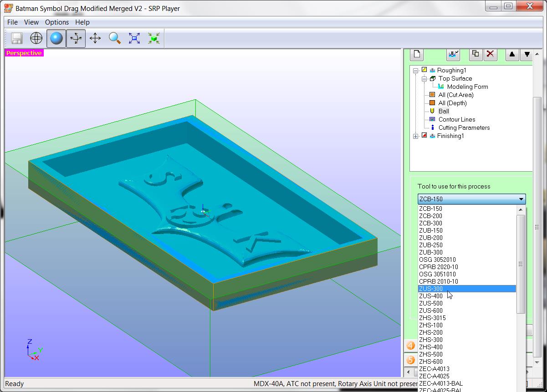Click the cutting process check icon
The image size is (547, 392).
pos(453,54)
